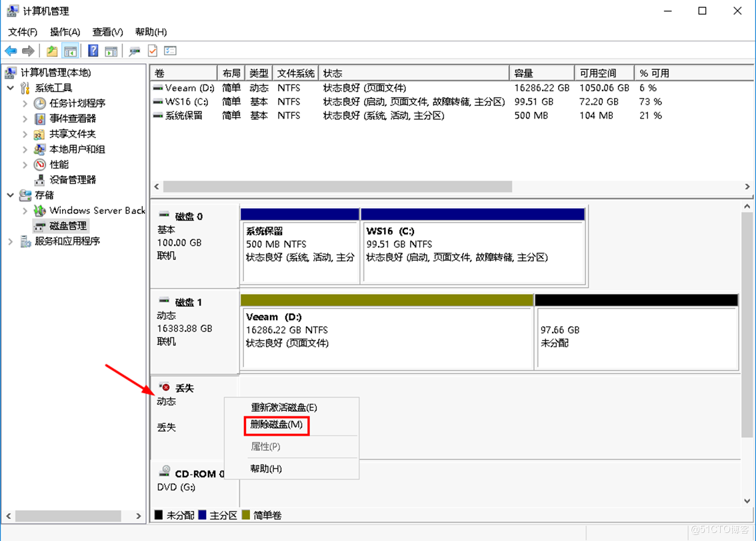The image size is (756, 541).
Task: Click the list view settings toolbar icon
Action: (x=170, y=51)
